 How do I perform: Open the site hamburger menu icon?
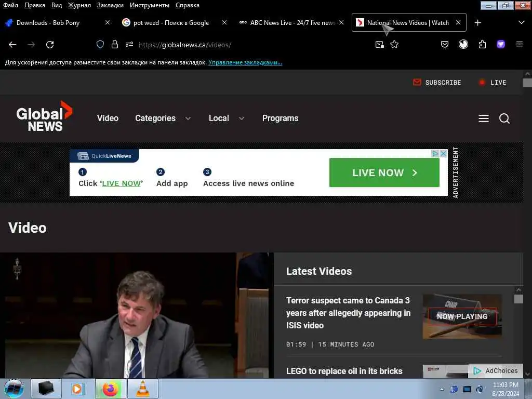tap(484, 118)
